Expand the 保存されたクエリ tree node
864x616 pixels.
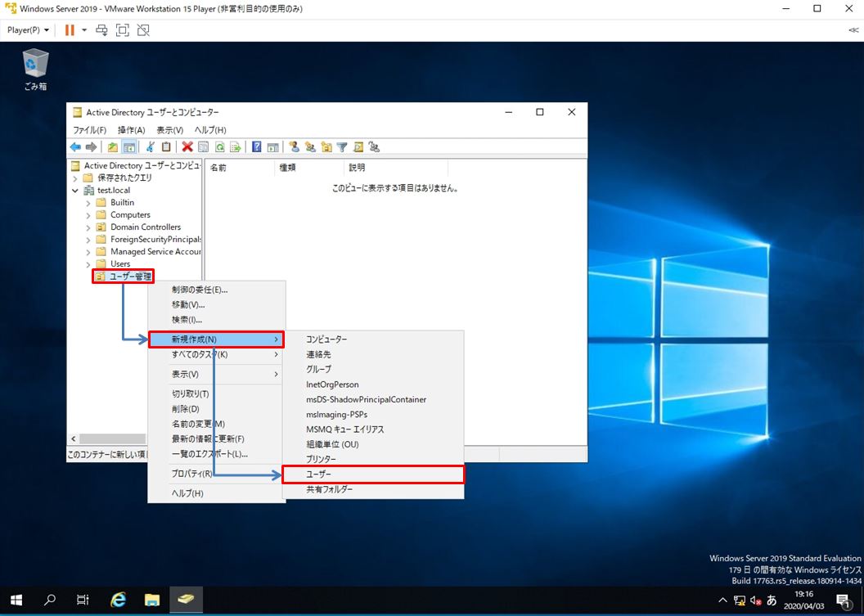pyautogui.click(x=75, y=178)
